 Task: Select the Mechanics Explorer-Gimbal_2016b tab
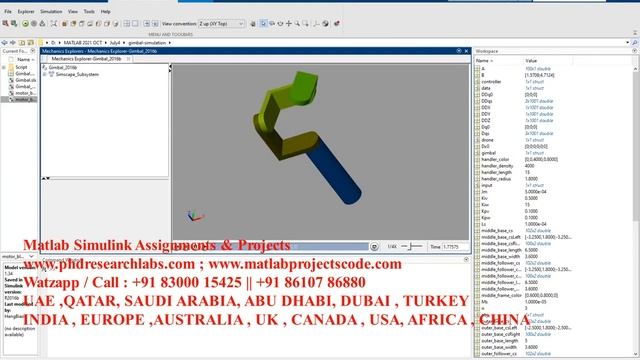[86, 59]
